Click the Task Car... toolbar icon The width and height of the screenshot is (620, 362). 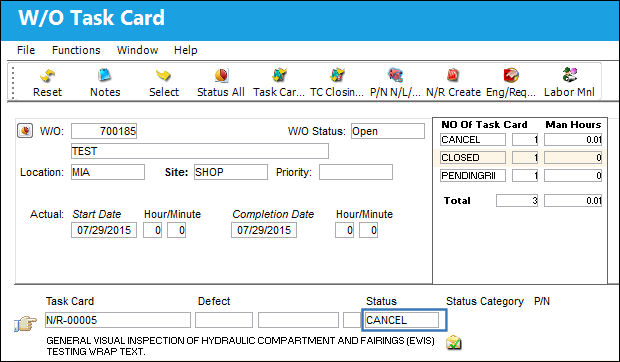click(x=279, y=75)
